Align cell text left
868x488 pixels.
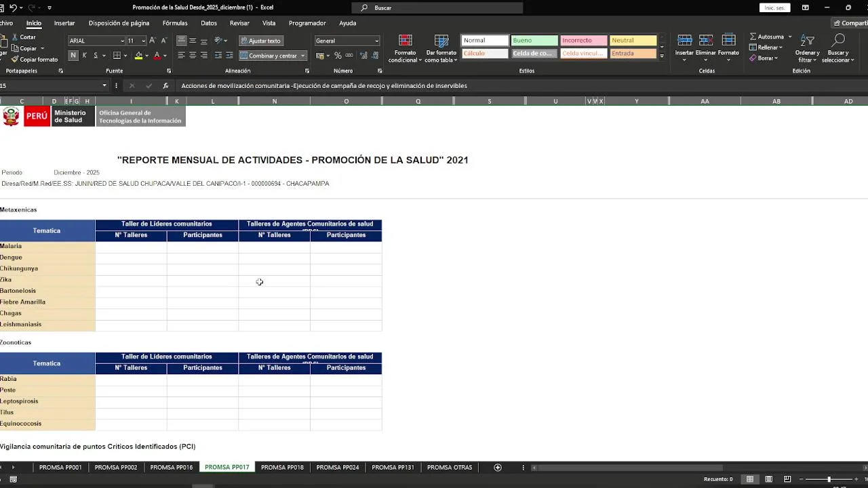[181, 56]
